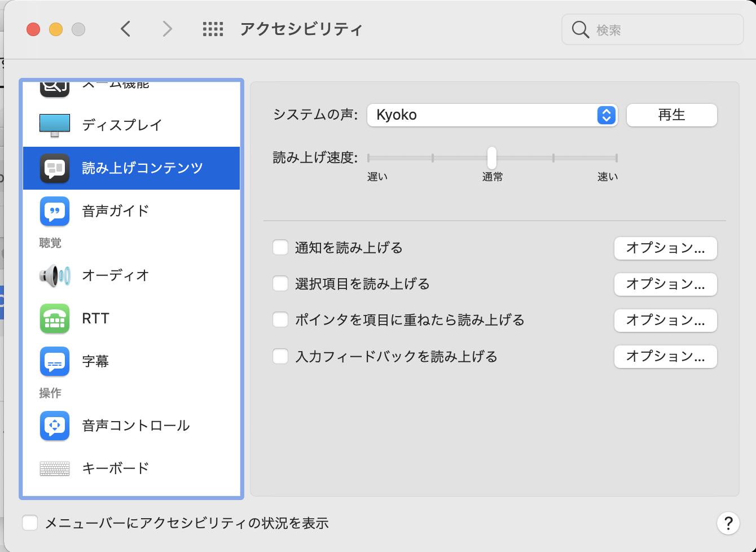
Task: Enable ポインタを項目に重ねたら読み上げる checkbox
Action: click(280, 320)
